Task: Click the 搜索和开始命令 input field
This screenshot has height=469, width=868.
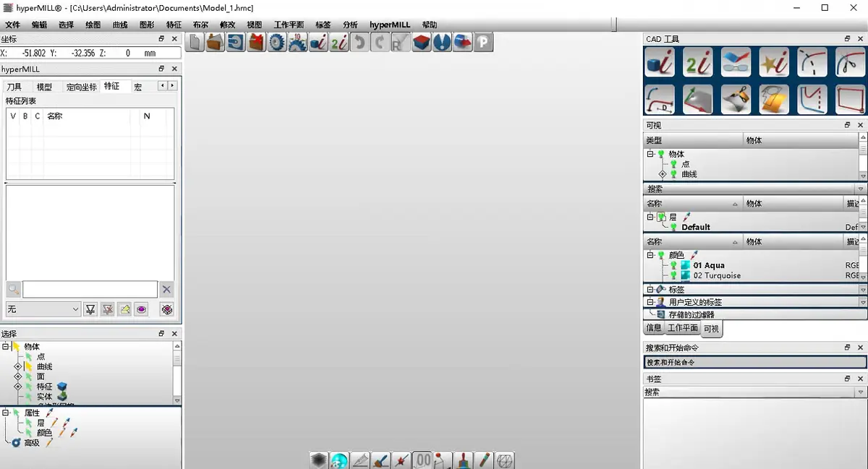Action: (755, 362)
